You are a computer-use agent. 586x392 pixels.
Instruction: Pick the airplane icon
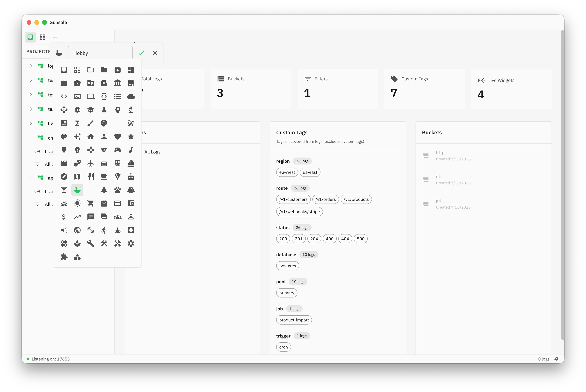coord(91,163)
